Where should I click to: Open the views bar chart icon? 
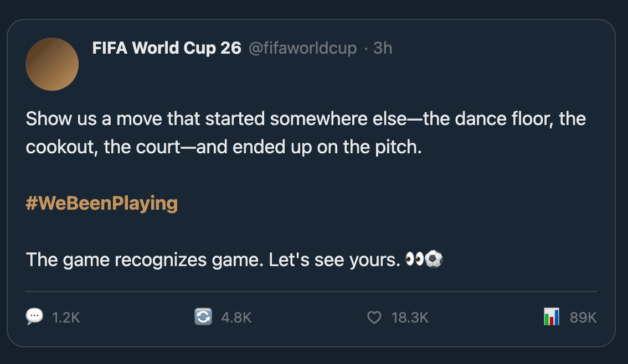[x=551, y=317]
